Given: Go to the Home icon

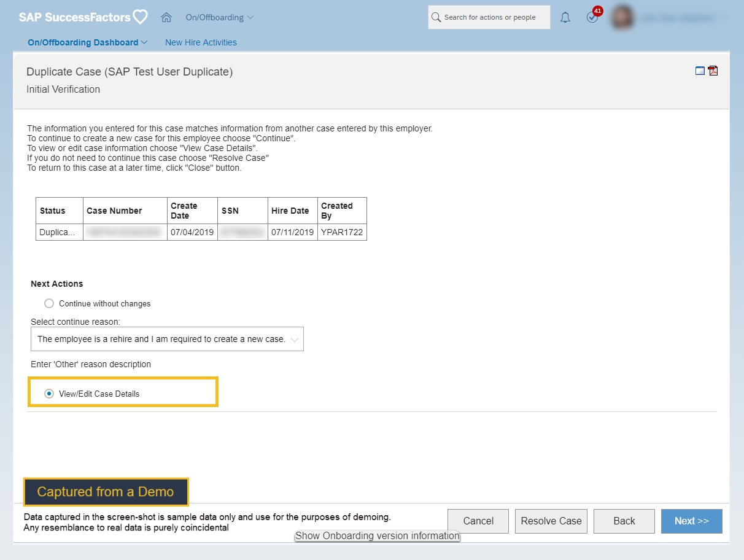Looking at the screenshot, I should pyautogui.click(x=166, y=17).
